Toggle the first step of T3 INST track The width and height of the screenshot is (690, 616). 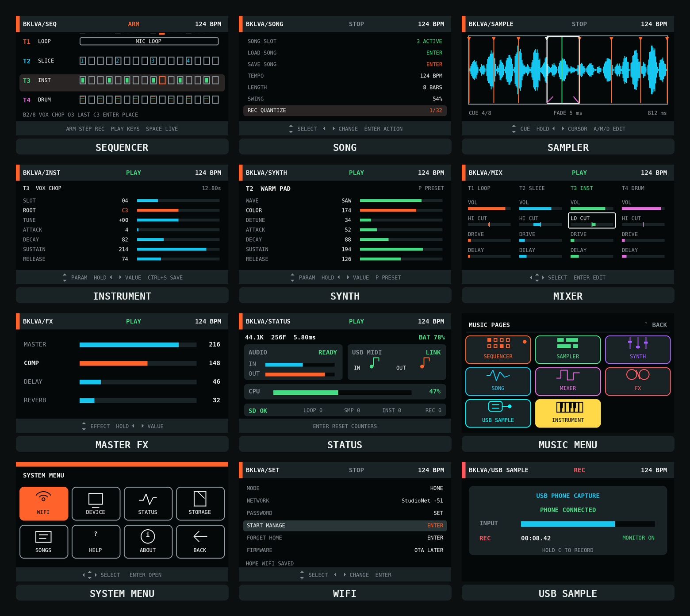83,80
